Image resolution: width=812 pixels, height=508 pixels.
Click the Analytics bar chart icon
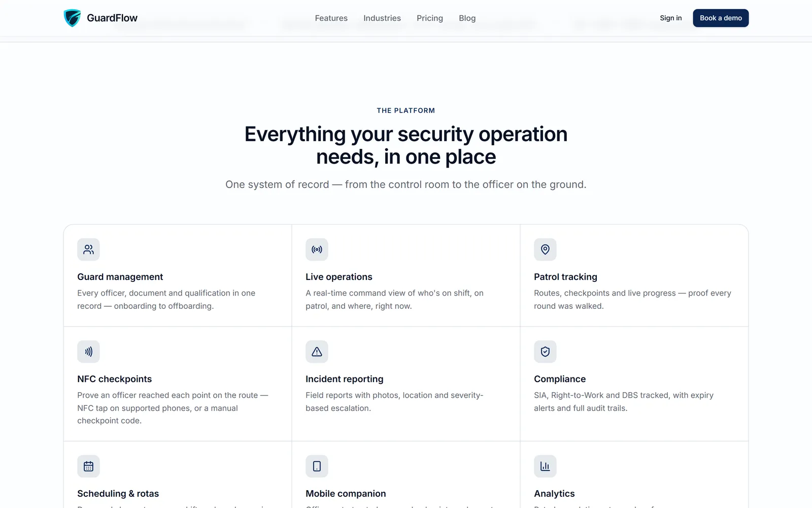[x=545, y=466]
